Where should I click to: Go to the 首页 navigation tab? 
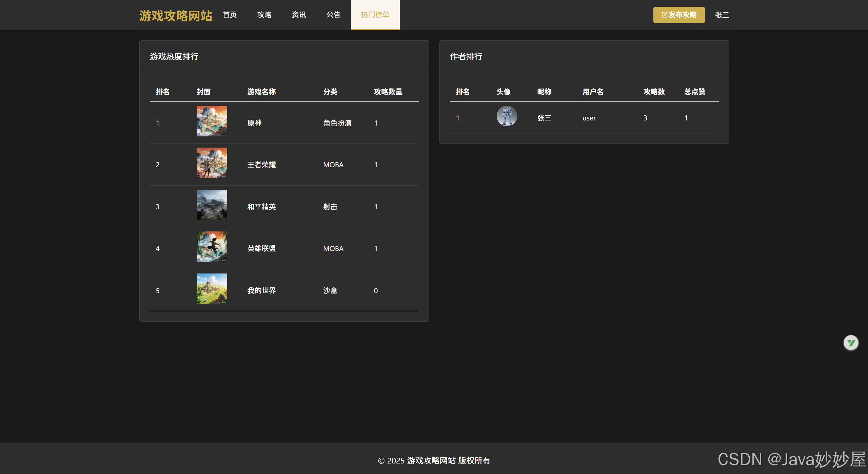(230, 15)
